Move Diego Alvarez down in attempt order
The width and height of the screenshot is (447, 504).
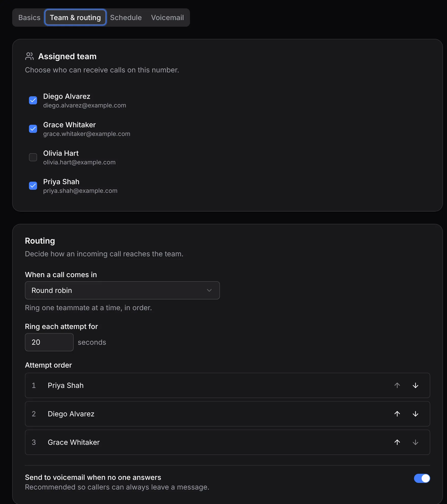(416, 414)
